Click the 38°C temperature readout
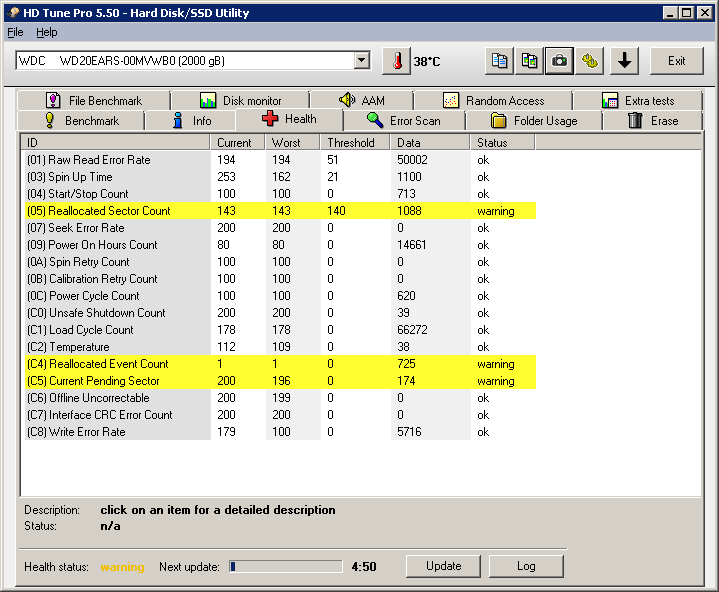Screen dimensions: 719x592 coord(427,61)
